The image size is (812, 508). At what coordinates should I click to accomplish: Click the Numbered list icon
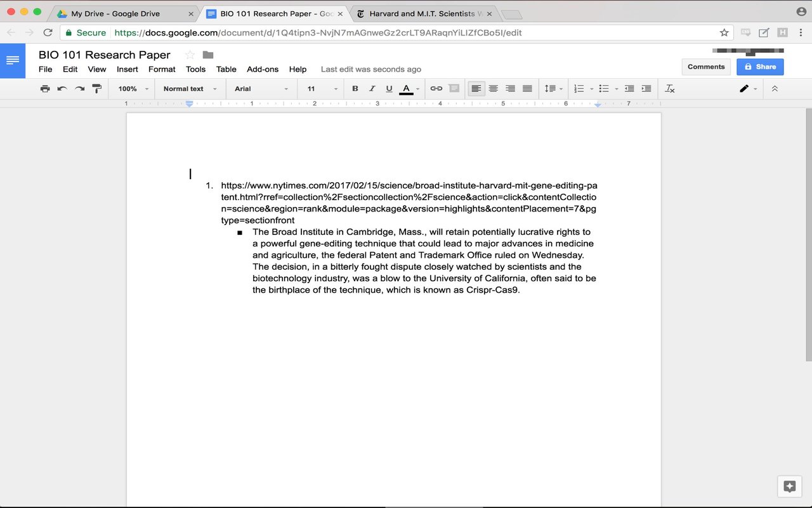pyautogui.click(x=579, y=89)
